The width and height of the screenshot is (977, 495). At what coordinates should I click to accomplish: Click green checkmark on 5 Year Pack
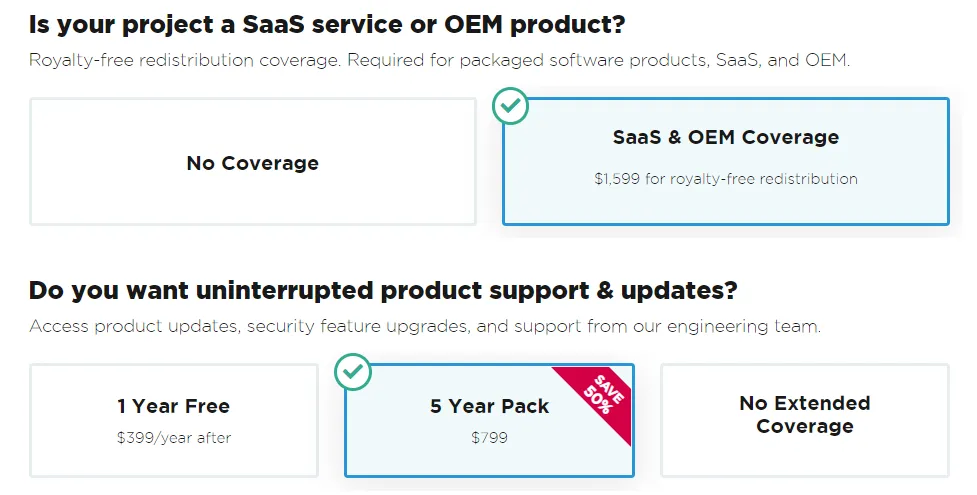[x=353, y=372]
